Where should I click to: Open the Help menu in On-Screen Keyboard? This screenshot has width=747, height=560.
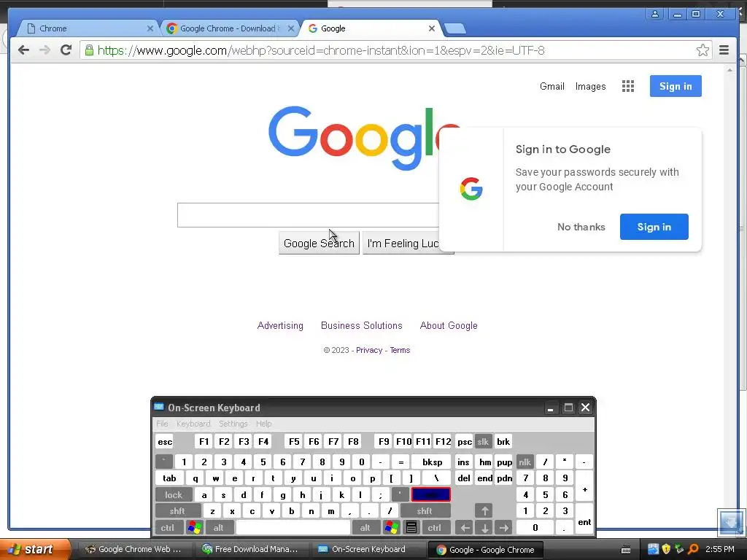pos(263,424)
